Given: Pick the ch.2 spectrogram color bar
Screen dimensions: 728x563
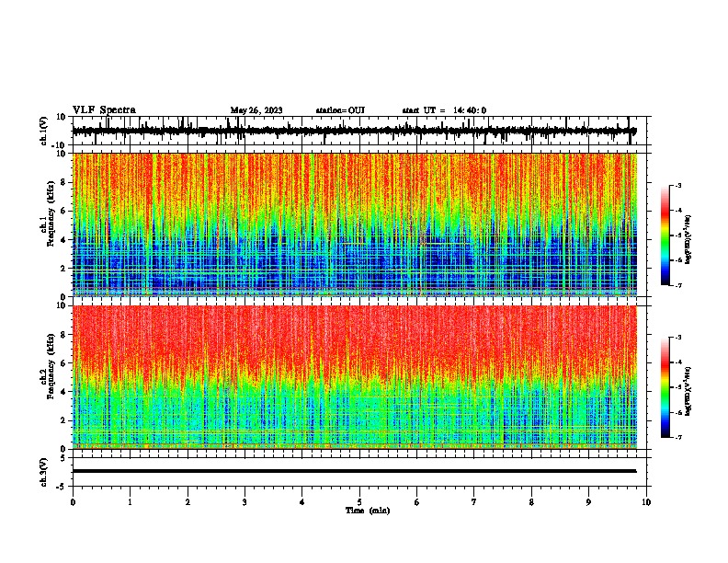Looking at the screenshot, I should pyautogui.click(x=665, y=387).
